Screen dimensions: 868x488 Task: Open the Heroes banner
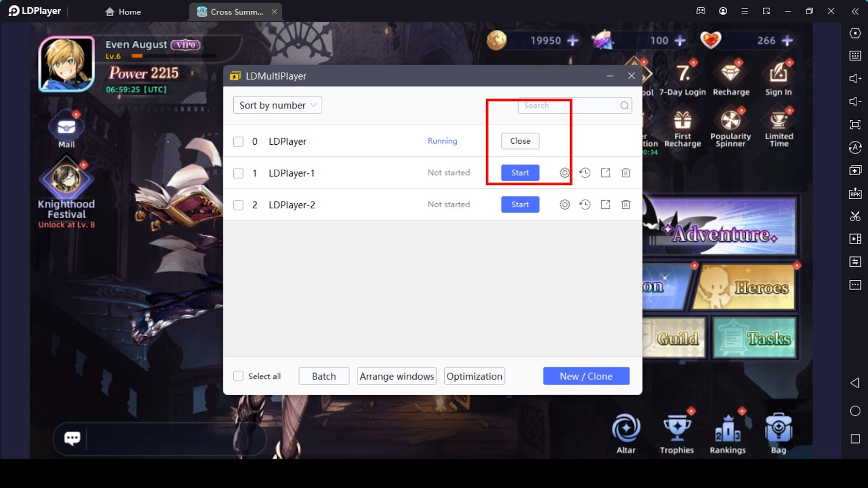[744, 287]
